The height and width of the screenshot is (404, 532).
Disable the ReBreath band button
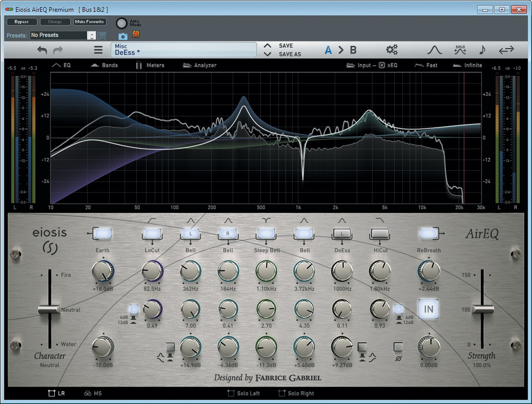click(x=428, y=234)
